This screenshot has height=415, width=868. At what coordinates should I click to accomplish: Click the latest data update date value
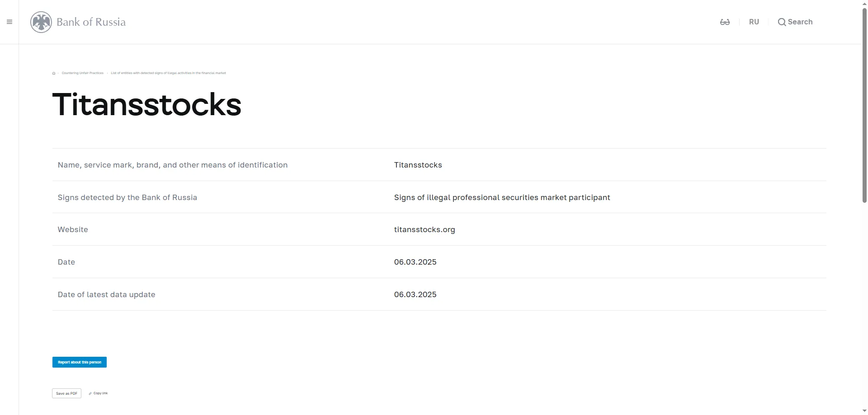[415, 294]
